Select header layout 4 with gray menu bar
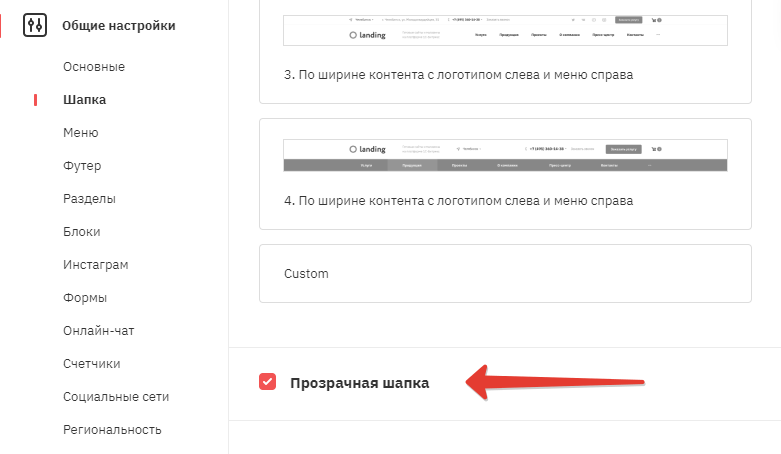Image resolution: width=781 pixels, height=454 pixels. [505, 155]
